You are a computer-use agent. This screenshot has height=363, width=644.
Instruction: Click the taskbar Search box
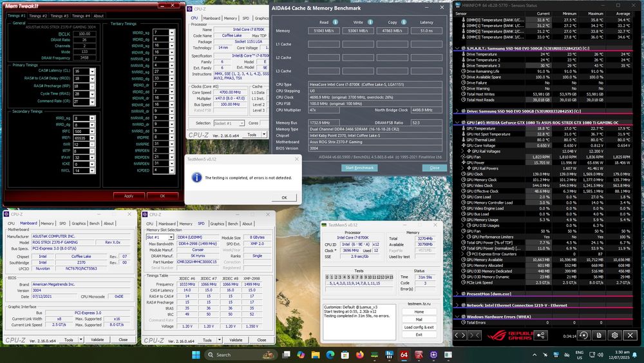tap(240, 355)
